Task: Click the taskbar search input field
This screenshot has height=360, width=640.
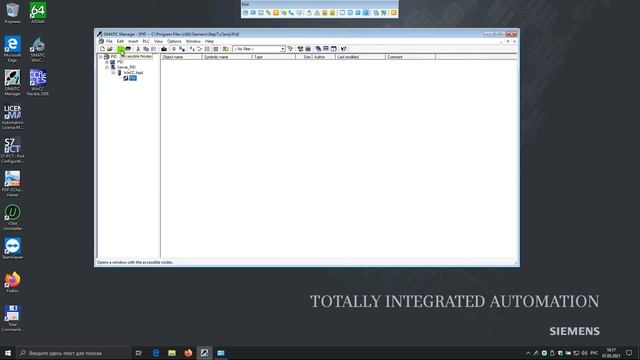Action: pyautogui.click(x=73, y=353)
